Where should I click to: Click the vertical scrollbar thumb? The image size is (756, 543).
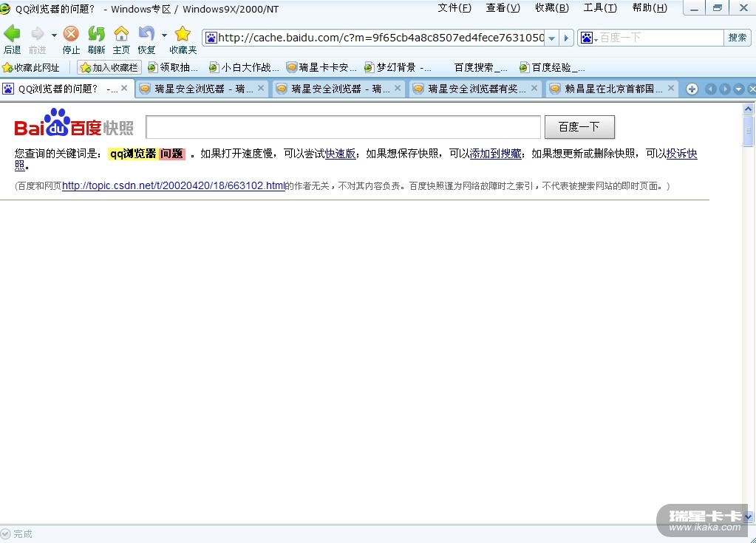749,131
